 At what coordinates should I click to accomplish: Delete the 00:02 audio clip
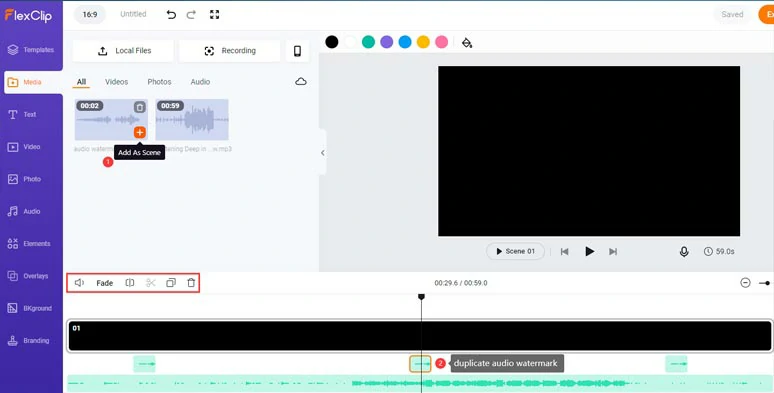coord(140,107)
